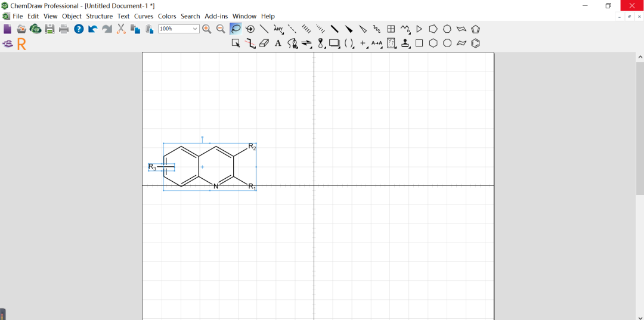This screenshot has height=320, width=644.
Task: Select the Hollow Wedge Bond tool
Action: point(363,29)
